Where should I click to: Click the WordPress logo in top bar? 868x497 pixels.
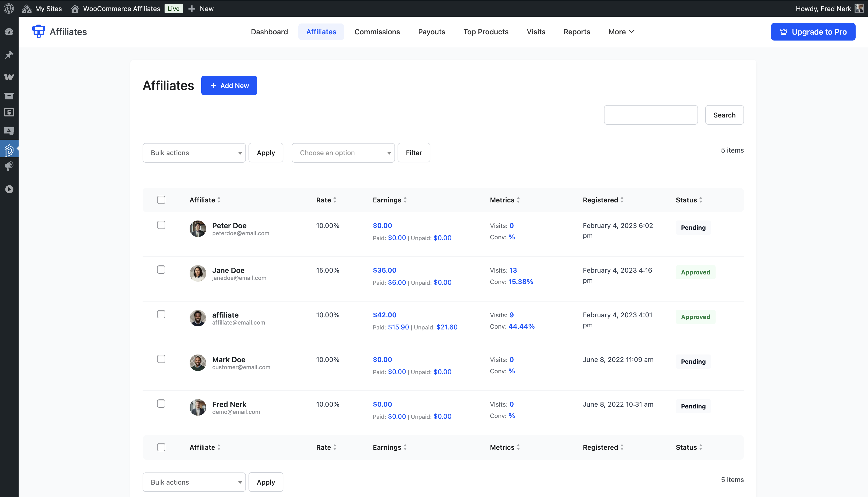click(x=9, y=9)
